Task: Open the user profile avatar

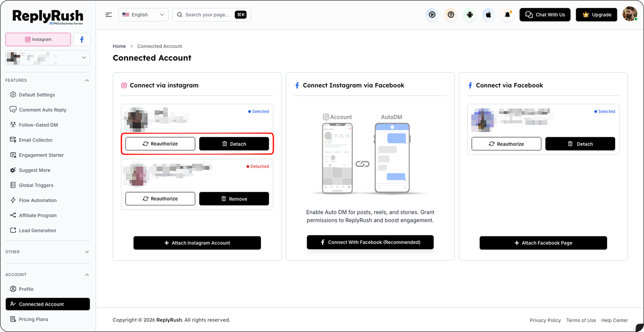Action: pos(630,14)
